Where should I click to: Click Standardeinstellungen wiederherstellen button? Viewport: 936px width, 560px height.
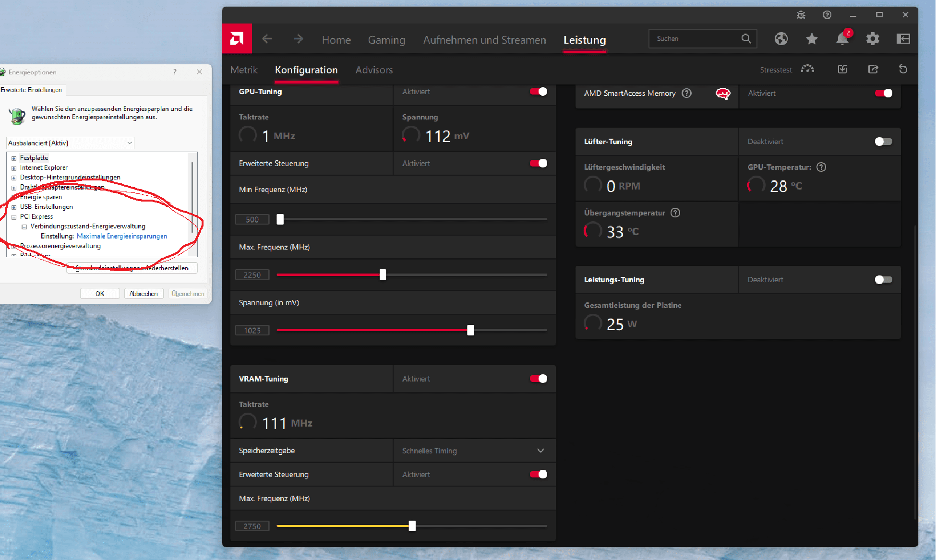pos(132,268)
